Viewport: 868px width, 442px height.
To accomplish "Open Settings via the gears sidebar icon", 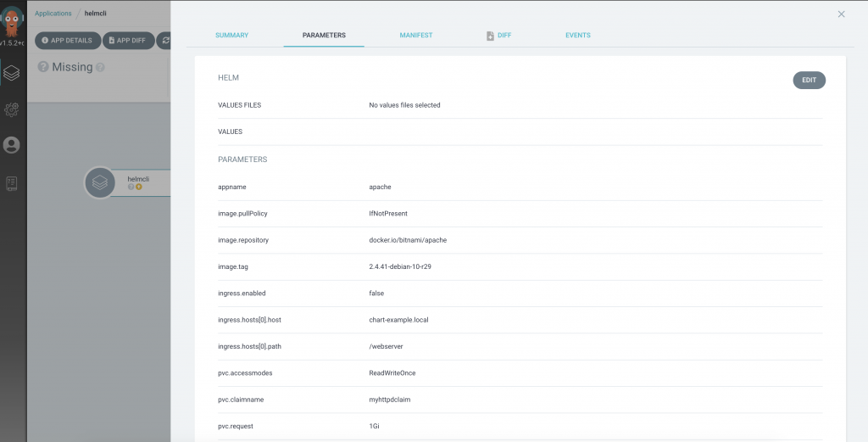I will (12, 109).
